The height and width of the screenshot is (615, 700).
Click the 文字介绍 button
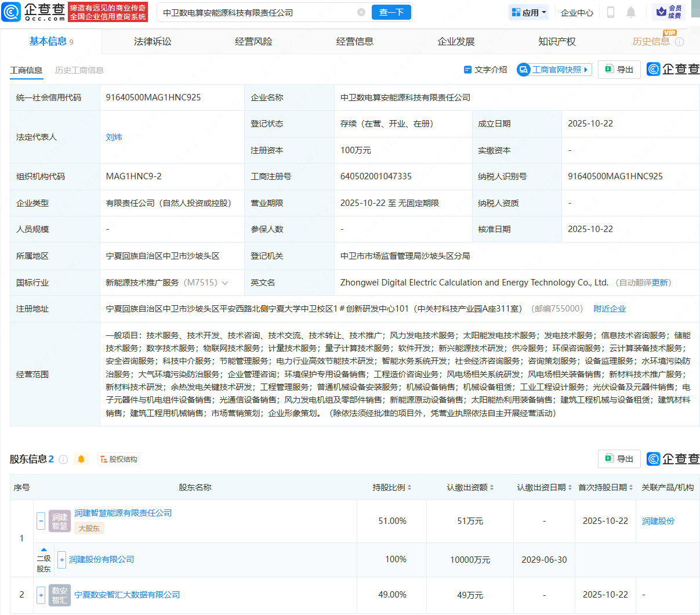pos(485,70)
